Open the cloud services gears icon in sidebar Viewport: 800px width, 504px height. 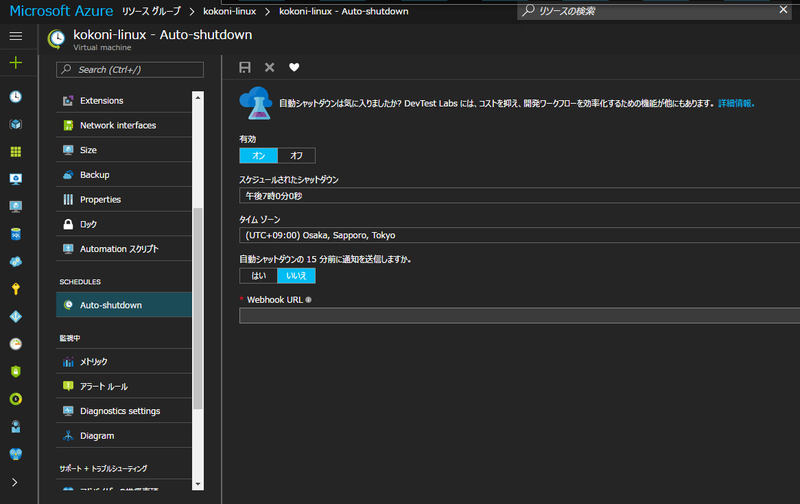16,262
